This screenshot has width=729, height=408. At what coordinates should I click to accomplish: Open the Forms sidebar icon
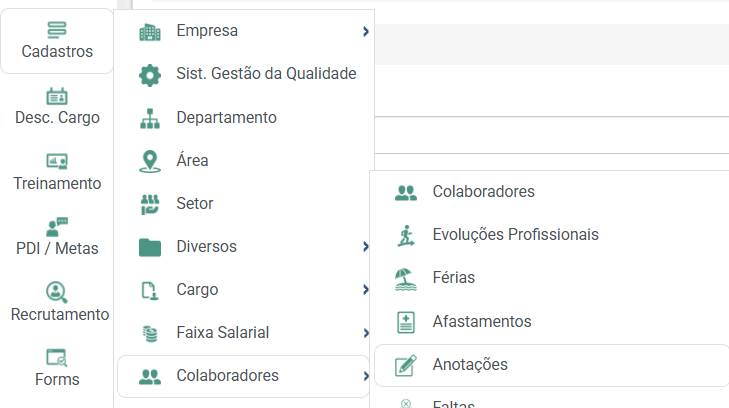(x=57, y=357)
